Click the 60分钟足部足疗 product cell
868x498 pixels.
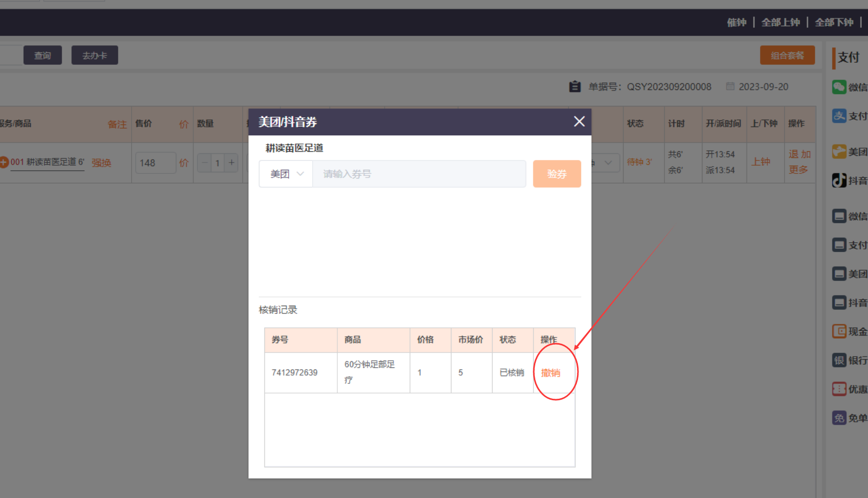click(373, 372)
